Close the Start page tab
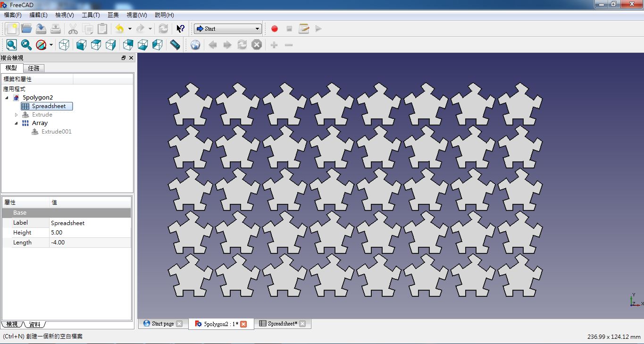The height and width of the screenshot is (344, 644). (x=179, y=324)
